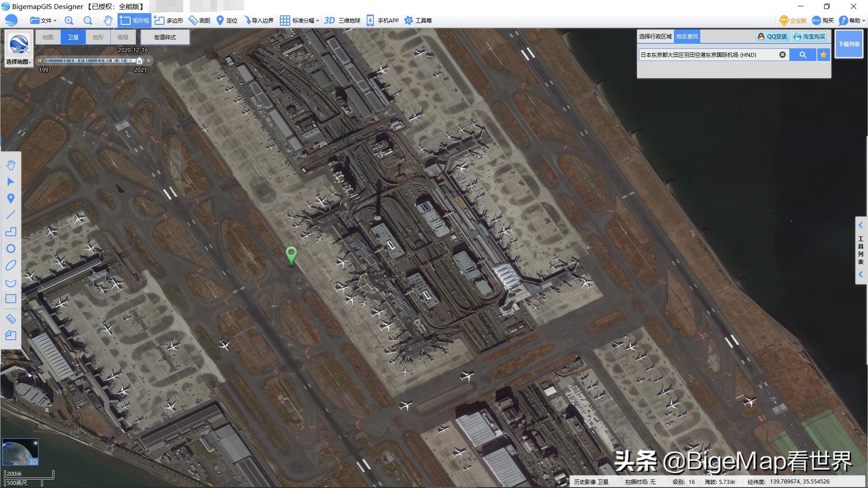Open the 标准分幅 dropdown
868x488 pixels.
click(299, 20)
